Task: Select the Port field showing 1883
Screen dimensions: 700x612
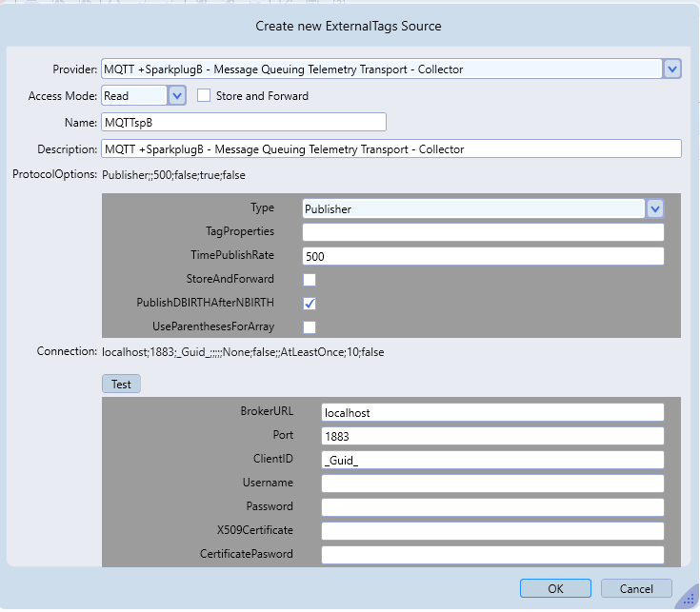Action: tap(491, 436)
